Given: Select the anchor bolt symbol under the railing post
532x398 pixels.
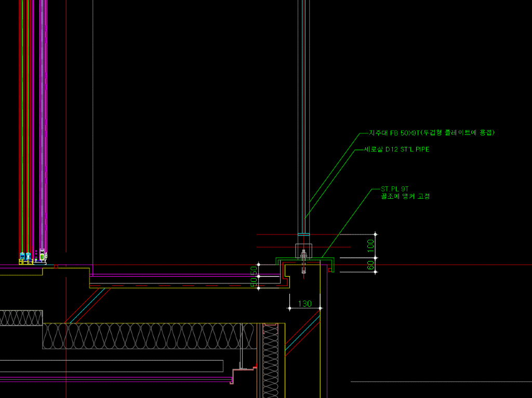Looking at the screenshot, I should (303, 255).
